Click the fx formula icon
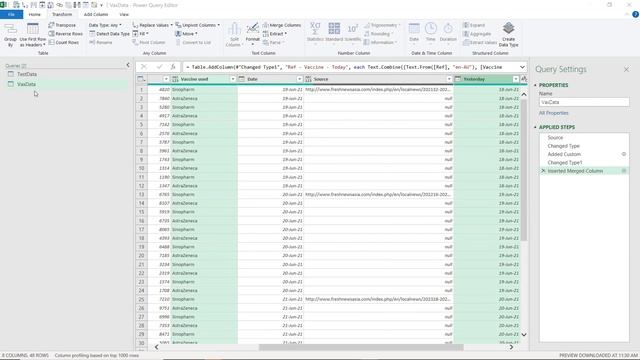This screenshot has height=360, width=640. (x=173, y=67)
